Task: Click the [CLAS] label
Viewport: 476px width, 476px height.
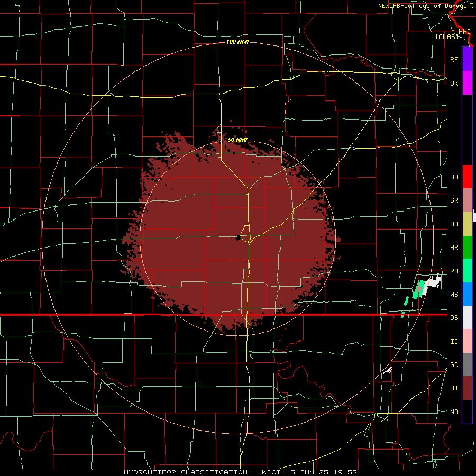Action: [447, 36]
